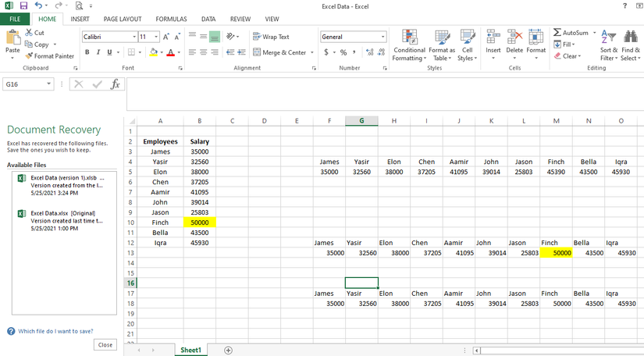Open the 'Which file do I want to save?' link
Viewport: 644px width, 356px height.
click(x=55, y=331)
